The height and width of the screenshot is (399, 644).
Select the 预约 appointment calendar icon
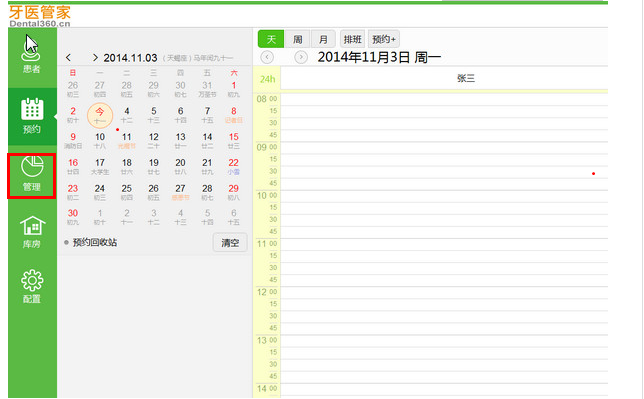[x=32, y=116]
